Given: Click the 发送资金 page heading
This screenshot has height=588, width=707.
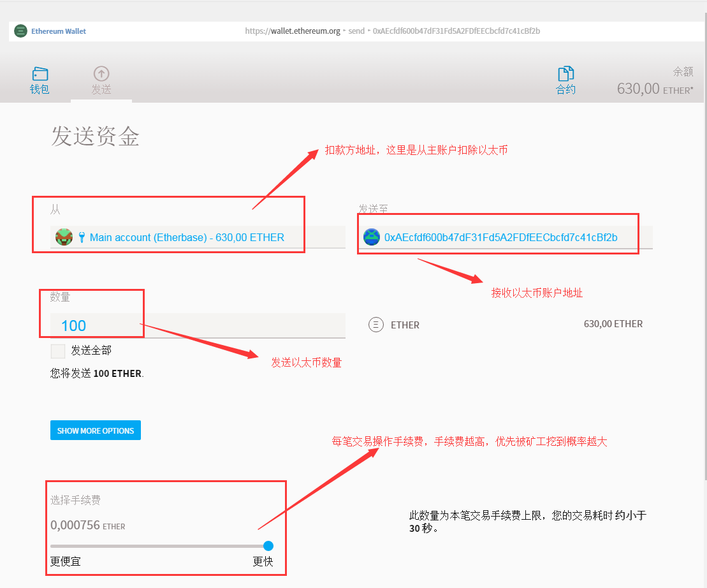Looking at the screenshot, I should pos(95,136).
